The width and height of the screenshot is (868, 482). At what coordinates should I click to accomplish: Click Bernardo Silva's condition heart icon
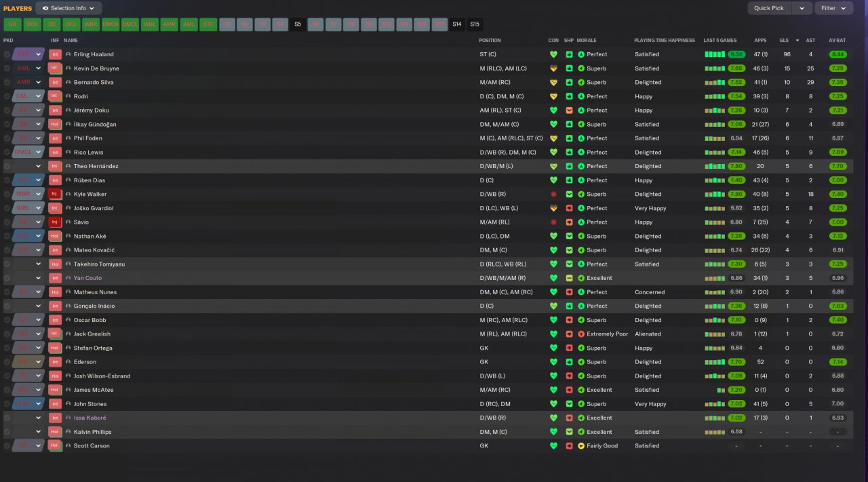(x=553, y=83)
